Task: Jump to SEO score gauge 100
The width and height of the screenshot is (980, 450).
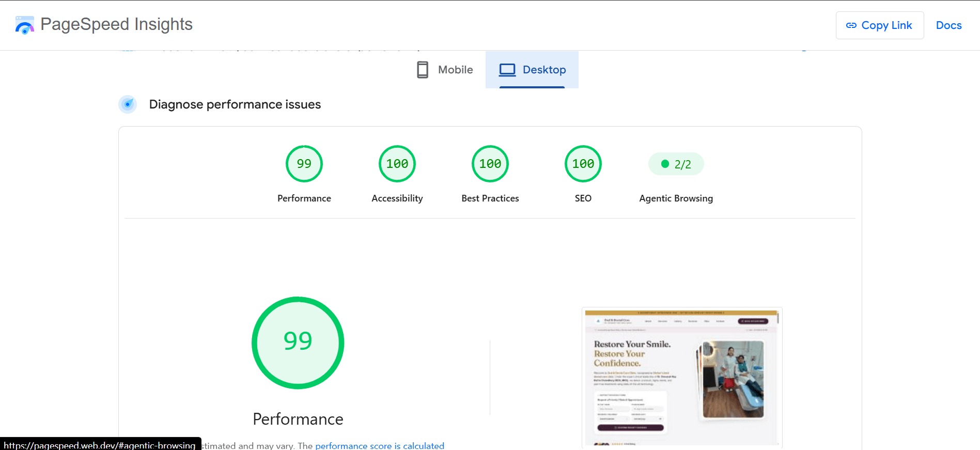Action: point(583,164)
